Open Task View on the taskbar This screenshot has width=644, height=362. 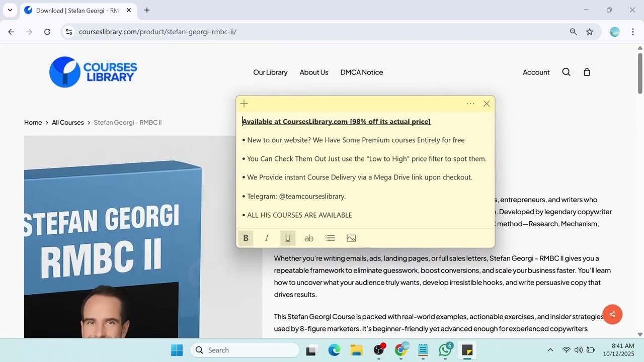point(311,350)
